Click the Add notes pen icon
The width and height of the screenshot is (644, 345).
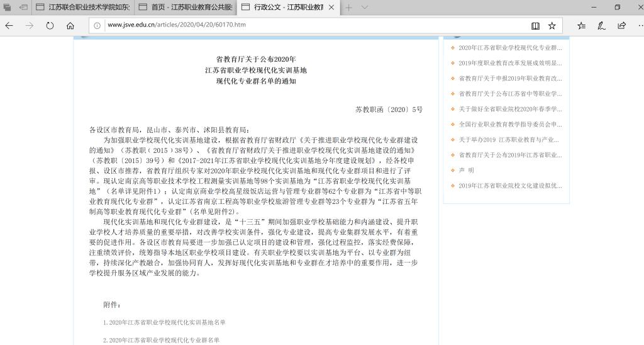point(601,26)
